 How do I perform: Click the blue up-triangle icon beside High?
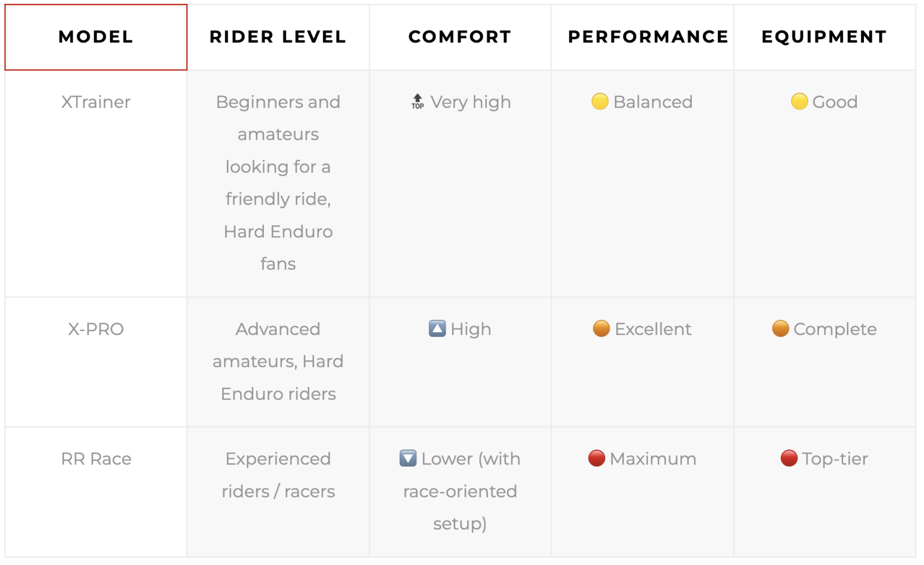(x=437, y=329)
